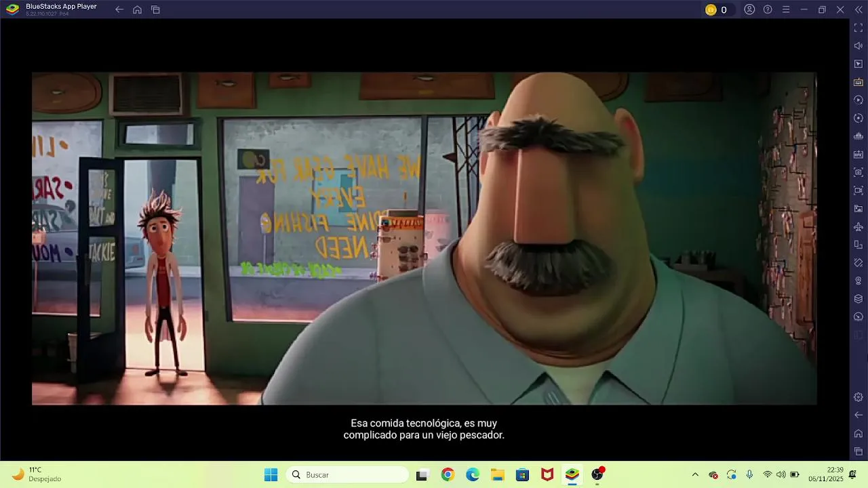Click the BlueStacks taskbar icon
Image resolution: width=868 pixels, height=488 pixels.
click(572, 474)
